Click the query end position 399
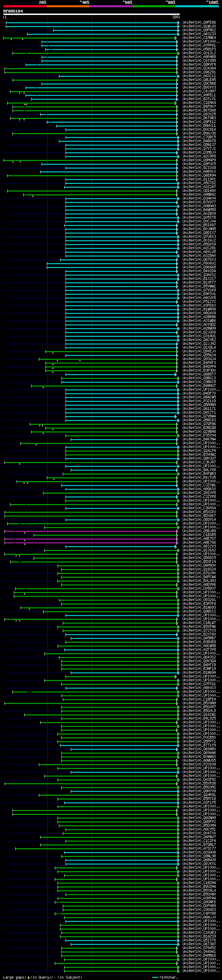222x980 pixels. pos(175,17)
